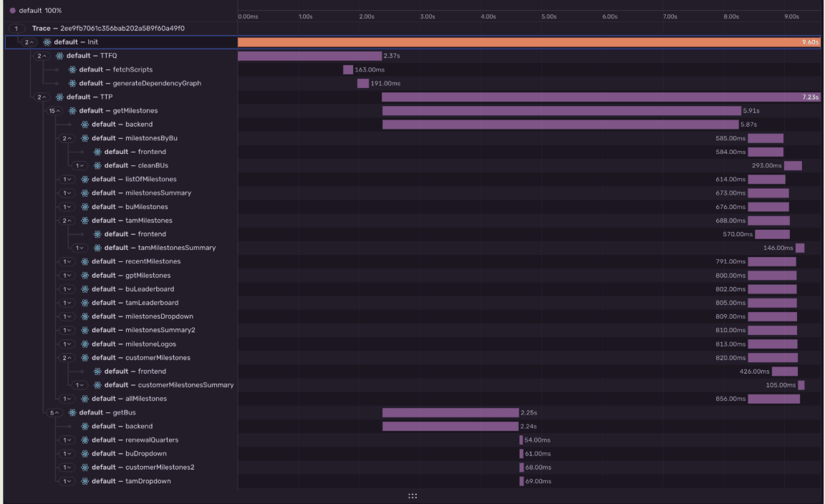Viewport: 825px width, 504px height.
Task: Expand the listOfMilestones span children
Action: (67, 179)
